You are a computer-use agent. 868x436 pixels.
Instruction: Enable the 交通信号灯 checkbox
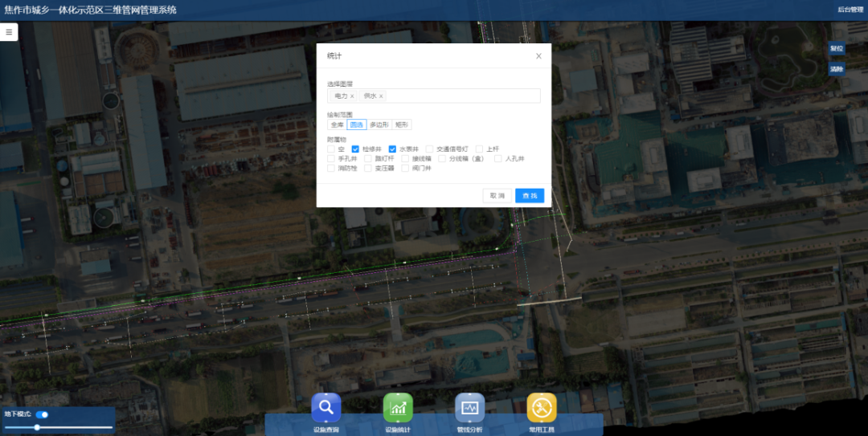click(430, 149)
